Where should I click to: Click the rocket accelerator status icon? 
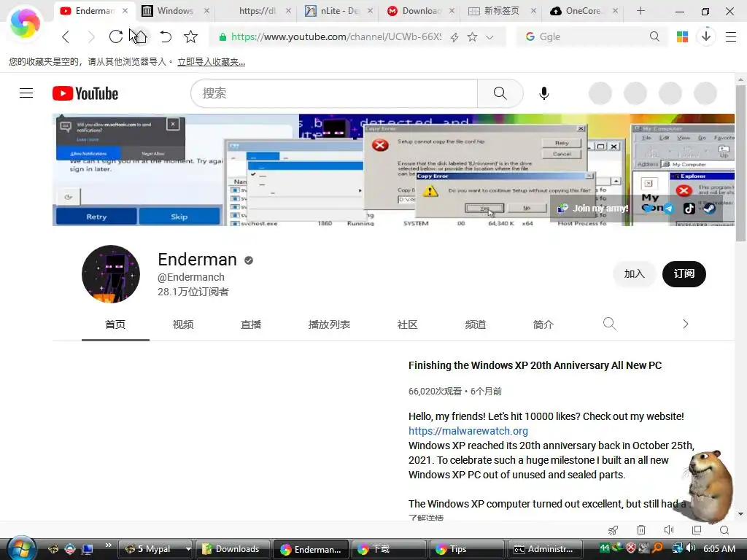tap(613, 530)
